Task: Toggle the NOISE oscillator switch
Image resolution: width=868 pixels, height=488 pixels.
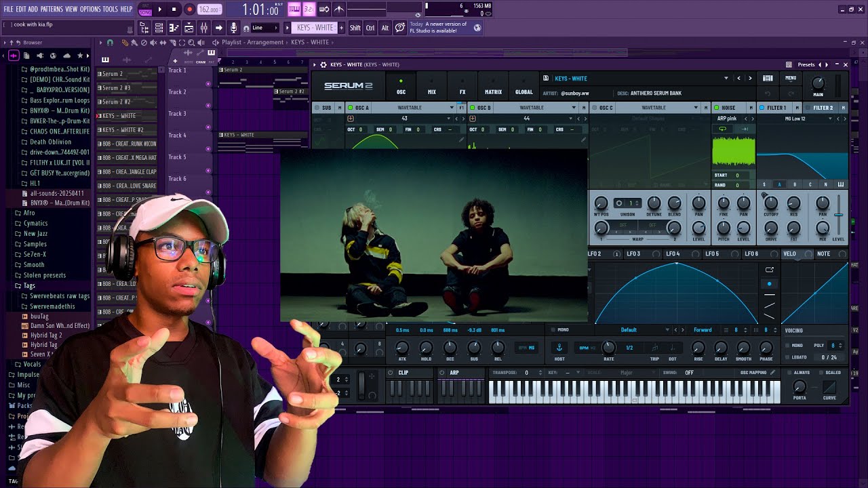Action: pos(717,108)
